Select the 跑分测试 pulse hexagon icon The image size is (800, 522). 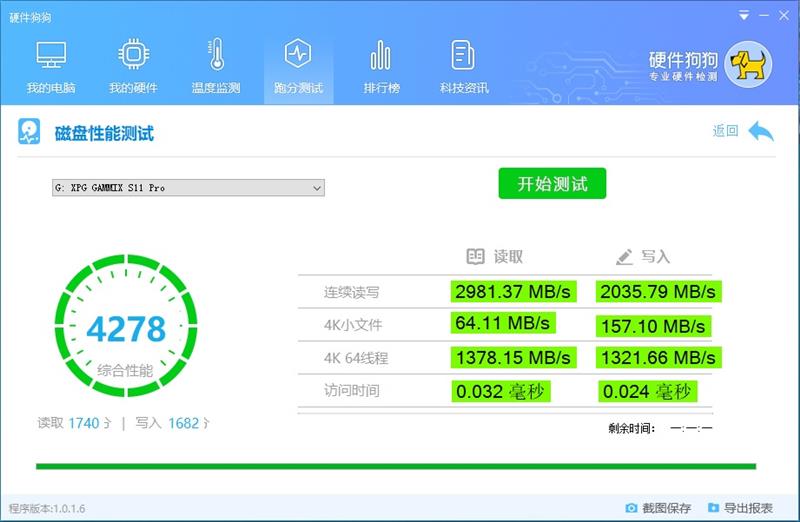click(x=298, y=53)
